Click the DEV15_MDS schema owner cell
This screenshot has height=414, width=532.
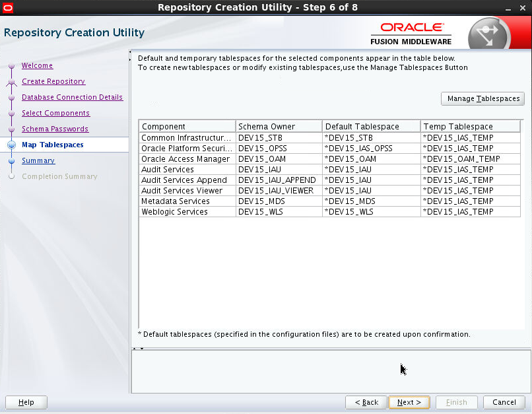click(x=279, y=201)
